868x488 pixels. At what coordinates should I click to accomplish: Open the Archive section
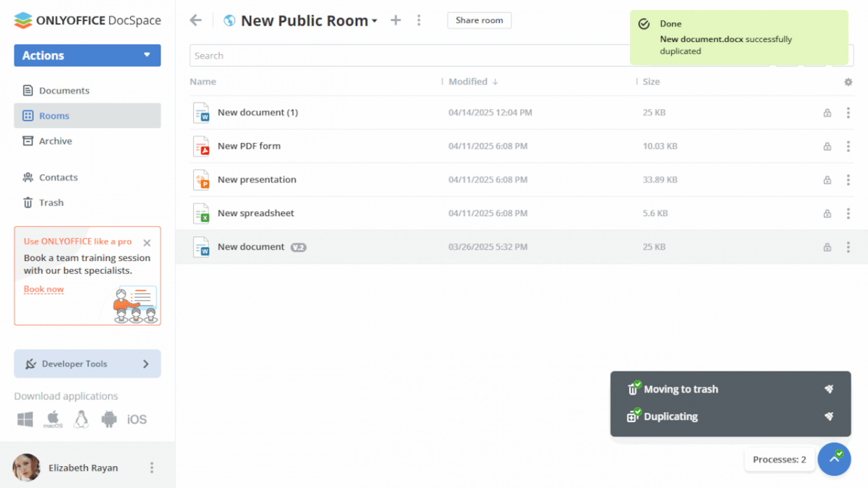tap(55, 141)
